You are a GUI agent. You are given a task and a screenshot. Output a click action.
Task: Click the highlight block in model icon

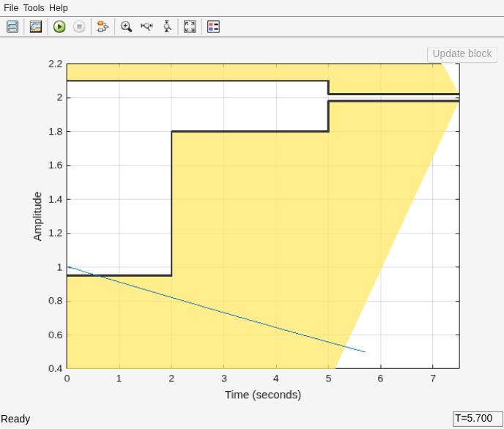tap(103, 26)
